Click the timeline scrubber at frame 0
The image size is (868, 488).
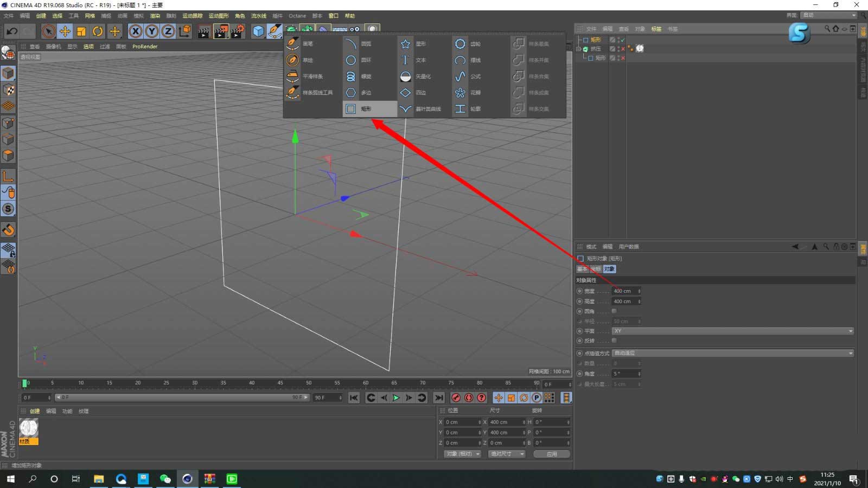coord(25,383)
